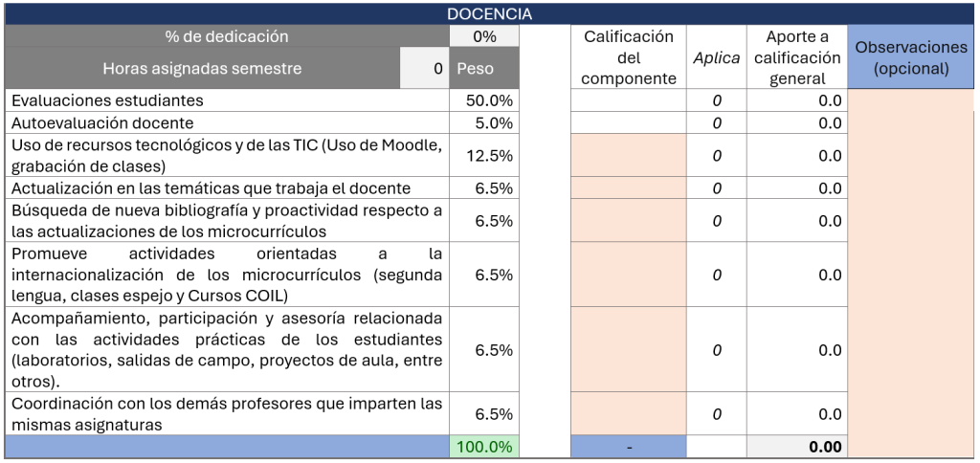Select the 50.0% weight cell
Screen dimensions: 980x463
tap(484, 100)
